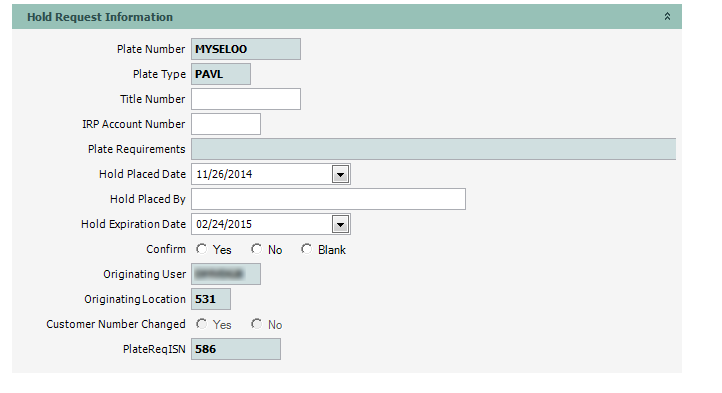Click the Hold Expiration Date value 02/24/2015
The height and width of the screenshot is (393, 722).
click(x=224, y=224)
